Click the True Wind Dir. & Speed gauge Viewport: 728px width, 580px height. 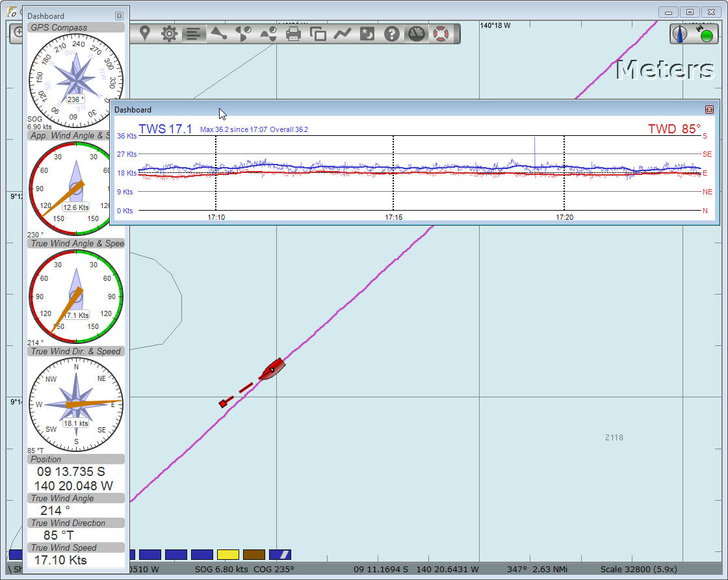click(76, 404)
